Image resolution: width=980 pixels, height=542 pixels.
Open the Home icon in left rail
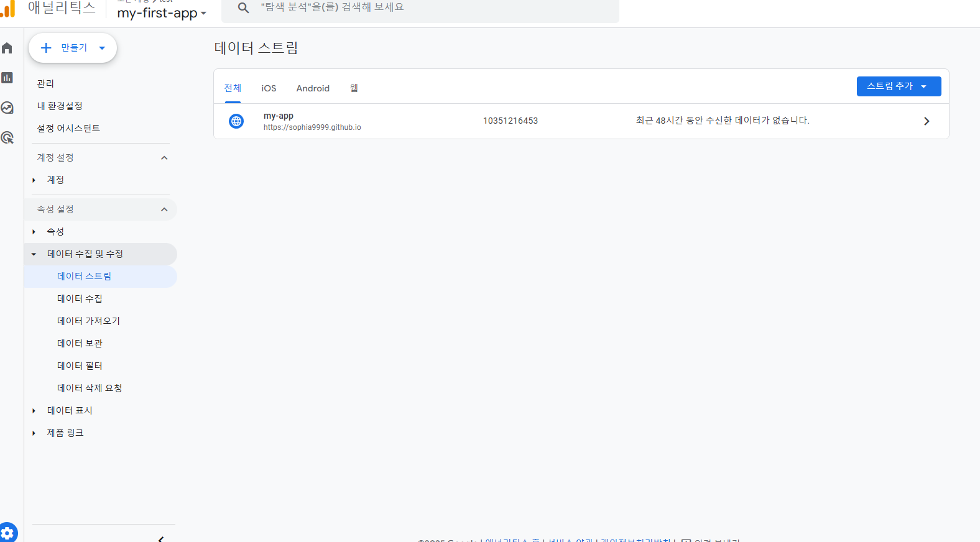pyautogui.click(x=7, y=48)
